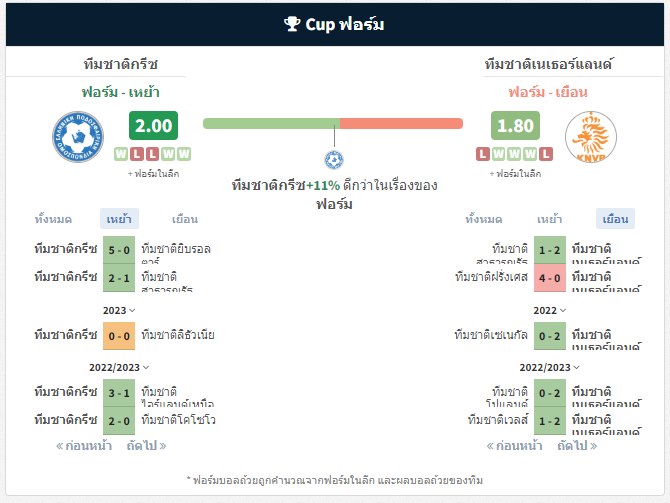
Task: Go to ก่อนหน้า page for Greece matches
Action: (x=84, y=446)
